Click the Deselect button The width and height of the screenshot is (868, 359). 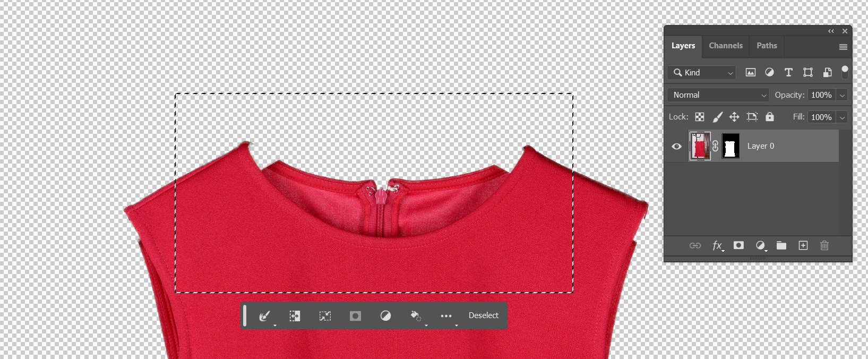coord(483,315)
